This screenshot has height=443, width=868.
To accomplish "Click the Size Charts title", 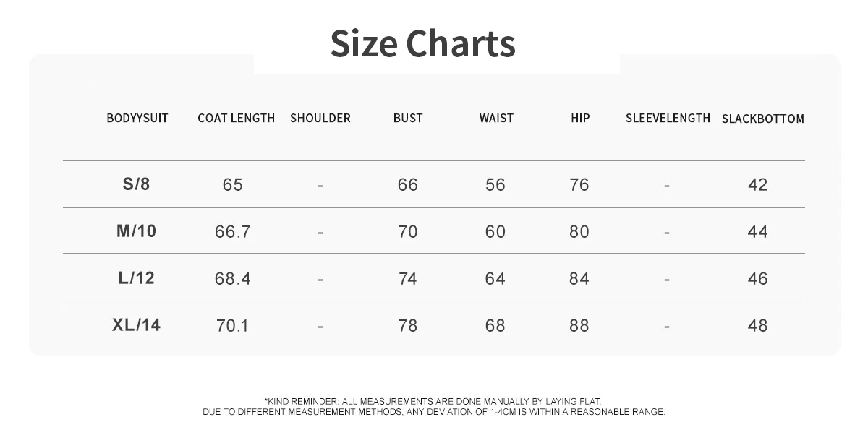I will tap(422, 43).
